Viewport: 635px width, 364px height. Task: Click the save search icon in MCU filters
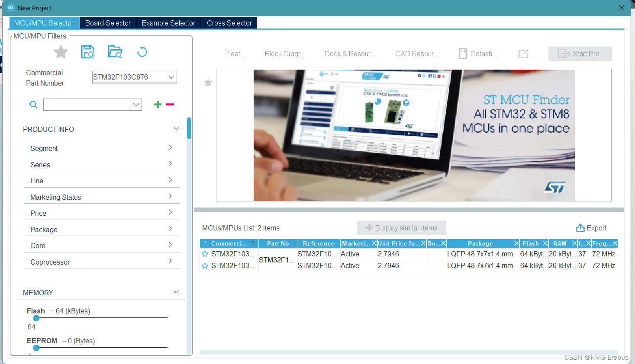87,52
